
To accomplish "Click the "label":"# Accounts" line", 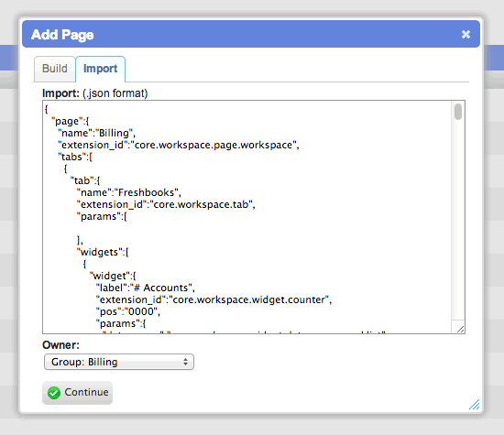I will [x=146, y=288].
